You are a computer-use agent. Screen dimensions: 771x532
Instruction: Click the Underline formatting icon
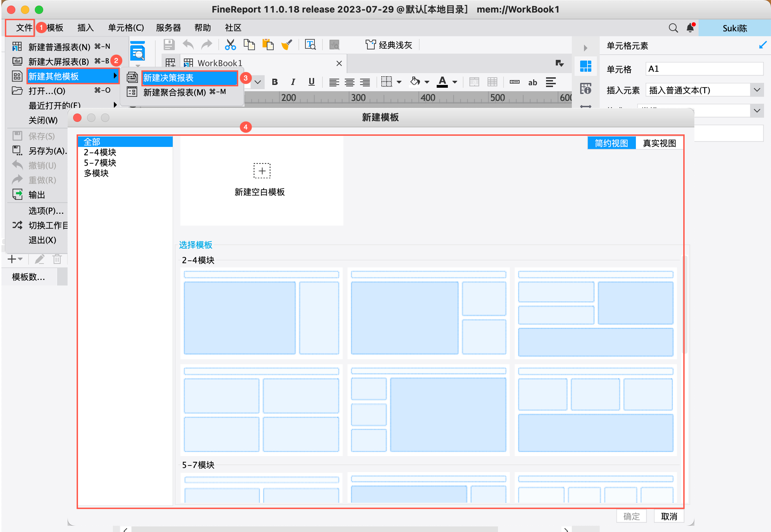coord(311,82)
